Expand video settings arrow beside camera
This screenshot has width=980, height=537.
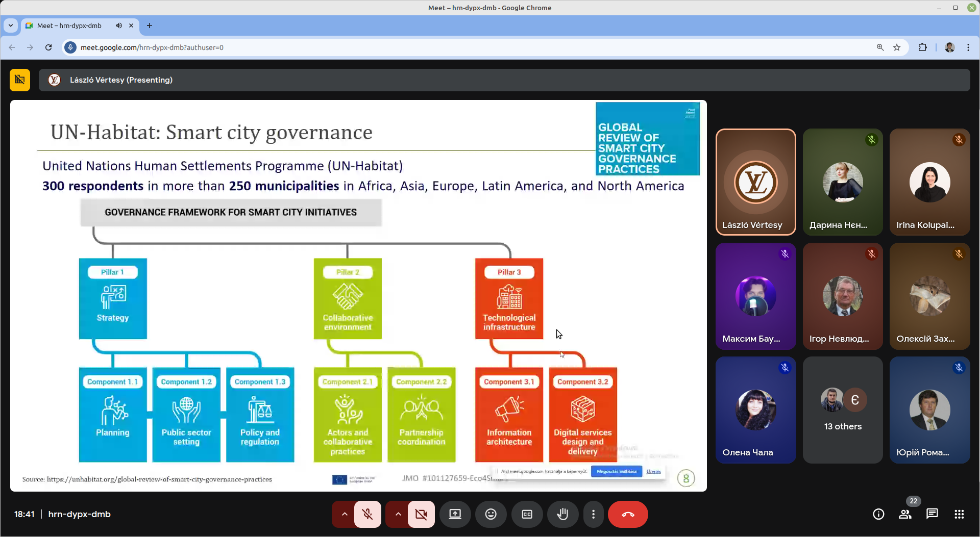tap(398, 514)
